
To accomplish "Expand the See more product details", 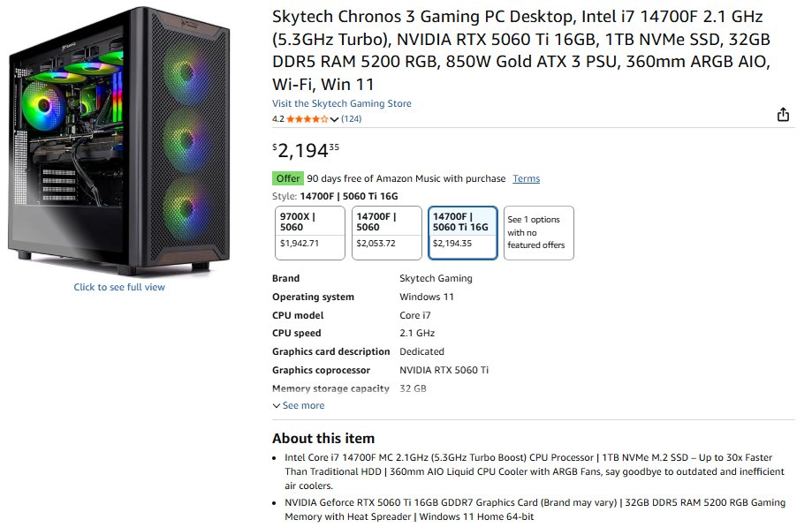I will (299, 406).
